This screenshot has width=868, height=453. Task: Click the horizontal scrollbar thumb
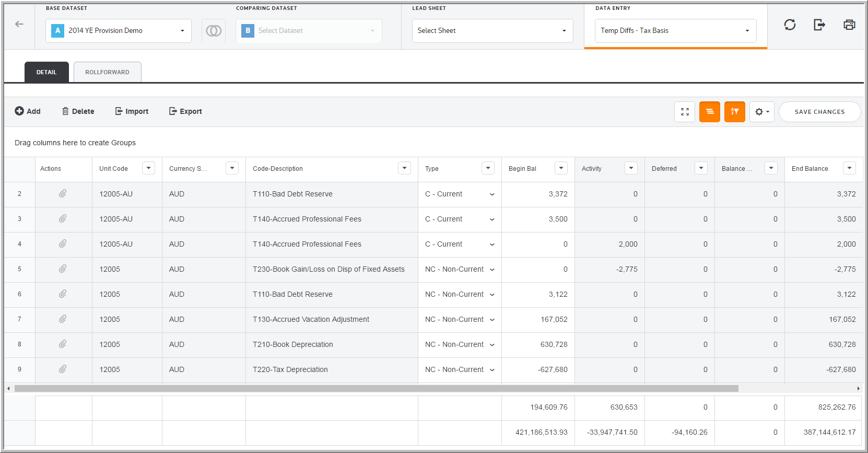click(x=376, y=389)
